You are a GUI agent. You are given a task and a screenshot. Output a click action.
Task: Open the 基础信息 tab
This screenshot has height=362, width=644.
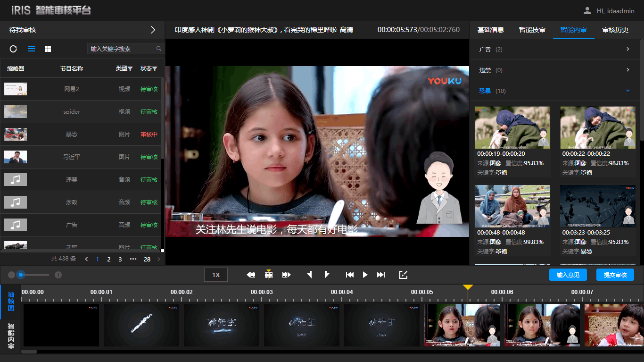tap(491, 30)
